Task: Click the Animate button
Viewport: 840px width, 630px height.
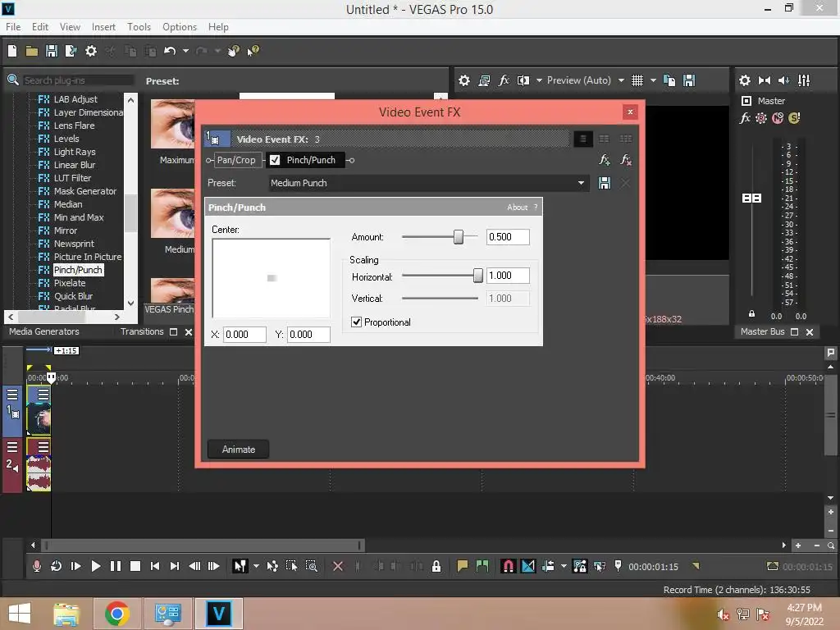Action: pos(239,449)
